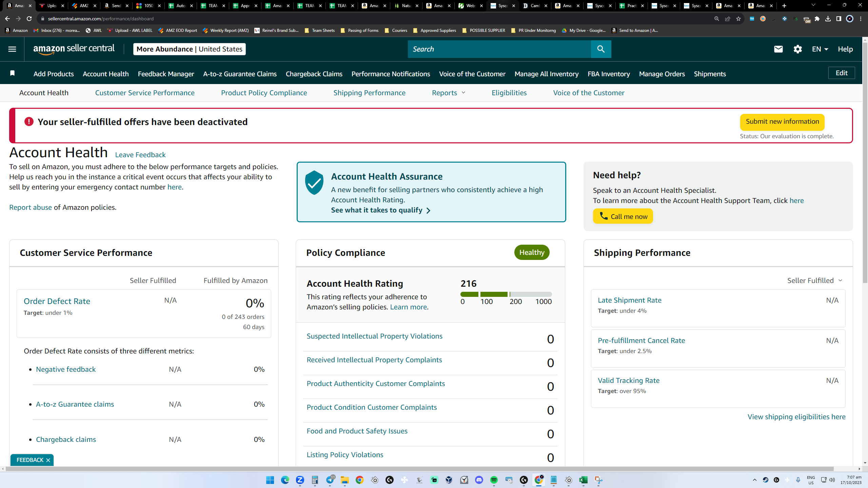The image size is (868, 488).
Task: Open the Chrome side panel icon
Action: tap(839, 19)
